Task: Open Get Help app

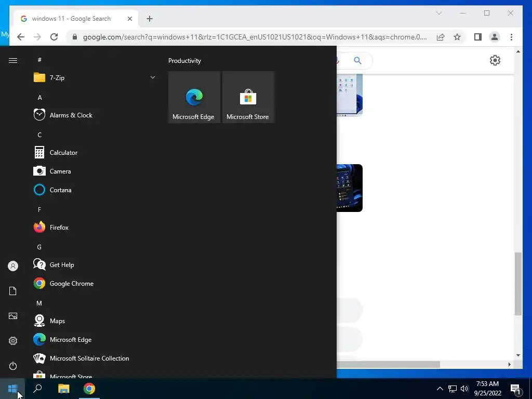Action: pos(95,264)
